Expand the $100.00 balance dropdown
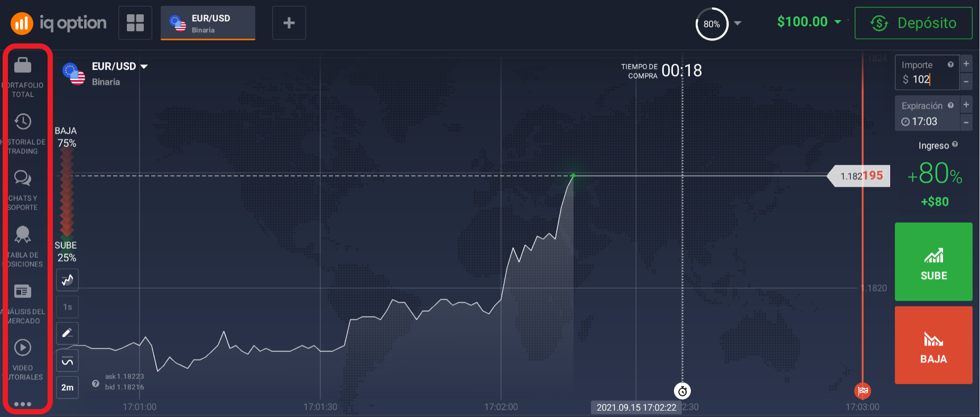 pyautogui.click(x=838, y=22)
